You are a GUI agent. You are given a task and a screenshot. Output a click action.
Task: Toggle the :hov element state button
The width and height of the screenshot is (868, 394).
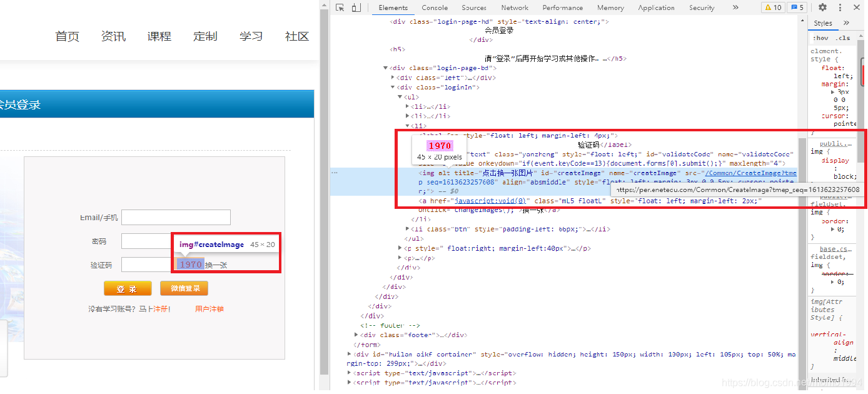tap(820, 38)
